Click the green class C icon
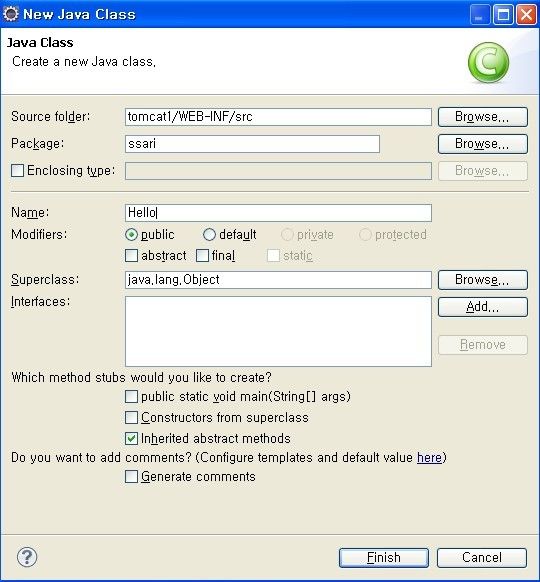Screen dimensions: 540x582 coord(488,62)
